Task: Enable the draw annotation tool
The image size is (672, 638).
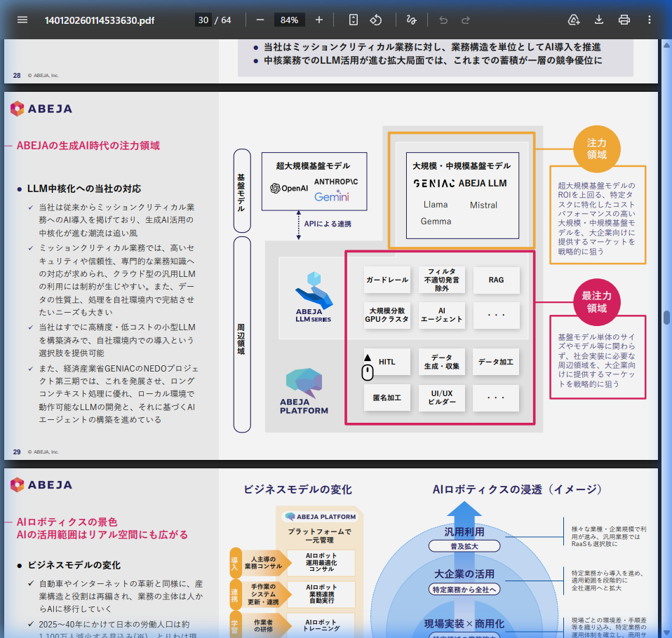Action: coord(411,20)
